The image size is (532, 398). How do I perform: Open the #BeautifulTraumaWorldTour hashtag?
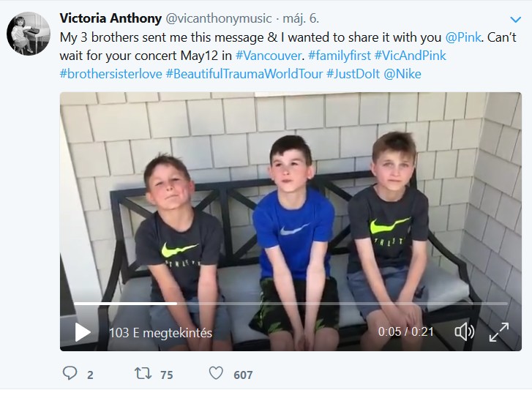(244, 74)
